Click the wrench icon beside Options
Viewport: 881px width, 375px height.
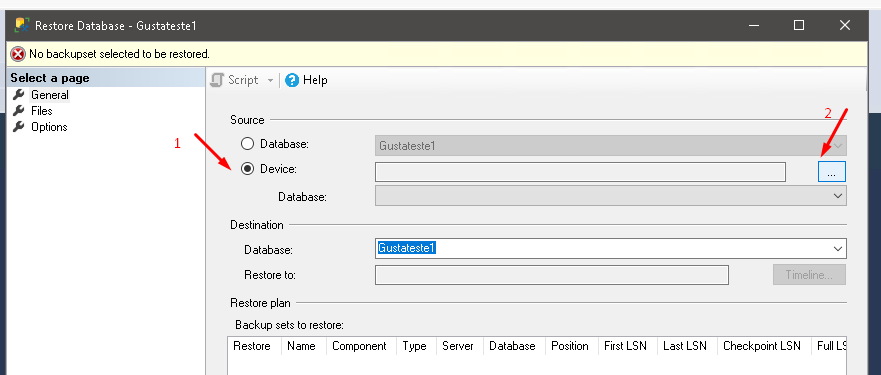(x=19, y=126)
